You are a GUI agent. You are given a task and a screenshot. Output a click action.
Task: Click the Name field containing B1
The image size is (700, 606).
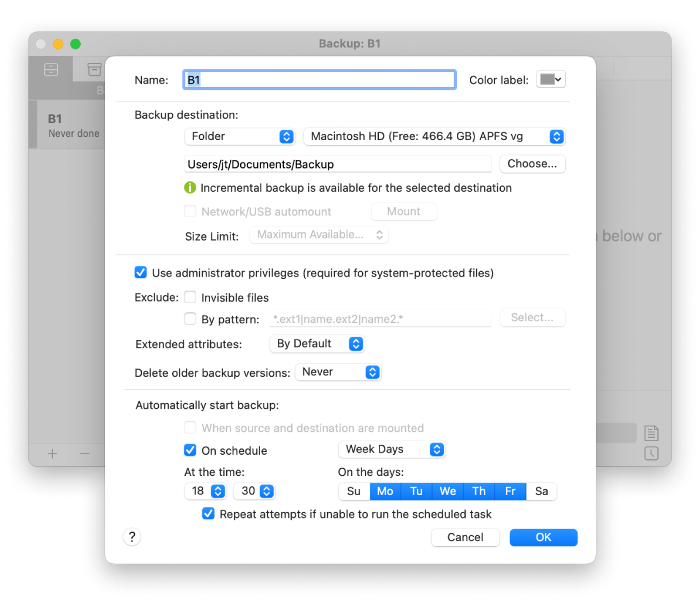tap(319, 80)
